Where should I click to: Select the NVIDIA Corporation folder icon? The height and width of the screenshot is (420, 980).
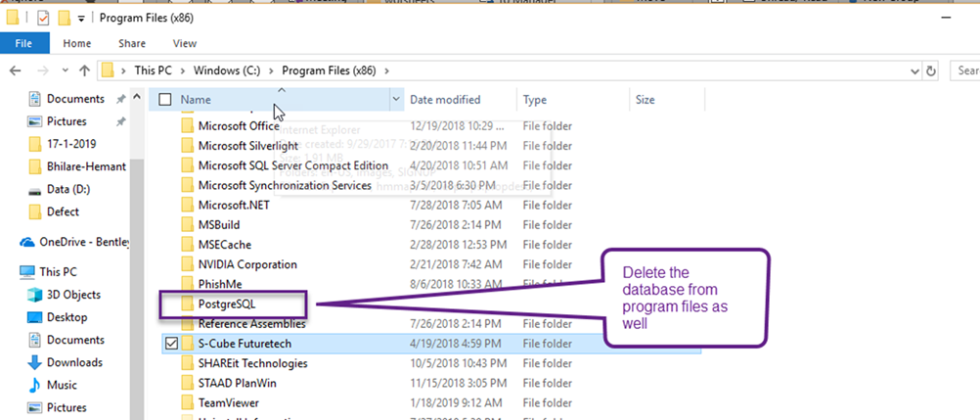[x=188, y=264]
